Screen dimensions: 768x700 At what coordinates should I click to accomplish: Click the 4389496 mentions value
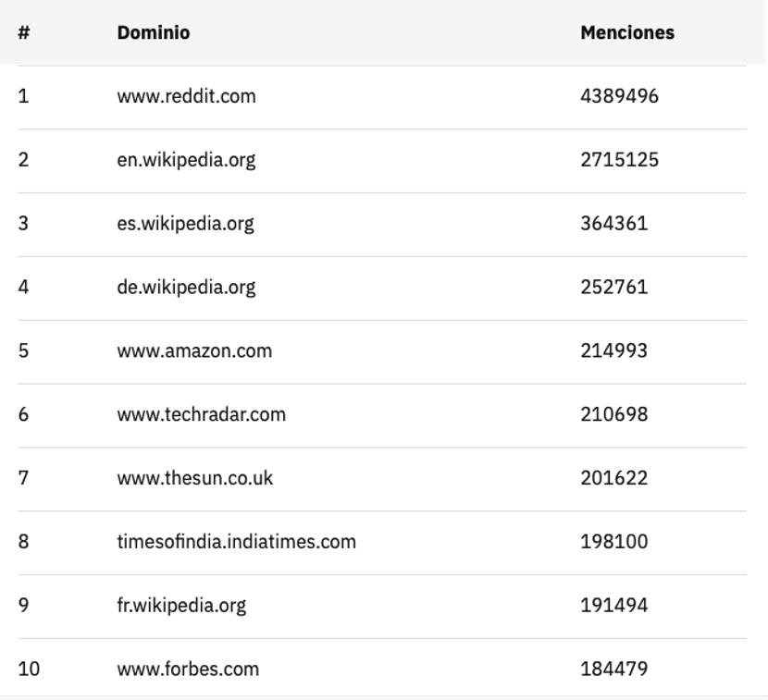[619, 96]
